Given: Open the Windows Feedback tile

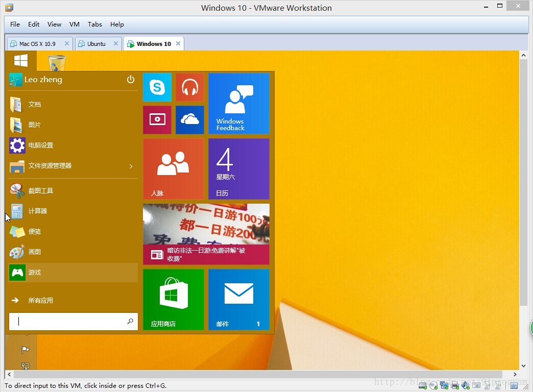Looking at the screenshot, I should [238, 104].
